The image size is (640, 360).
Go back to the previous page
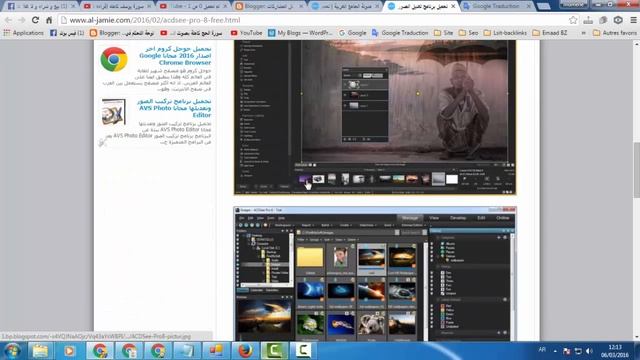[x=9, y=20]
